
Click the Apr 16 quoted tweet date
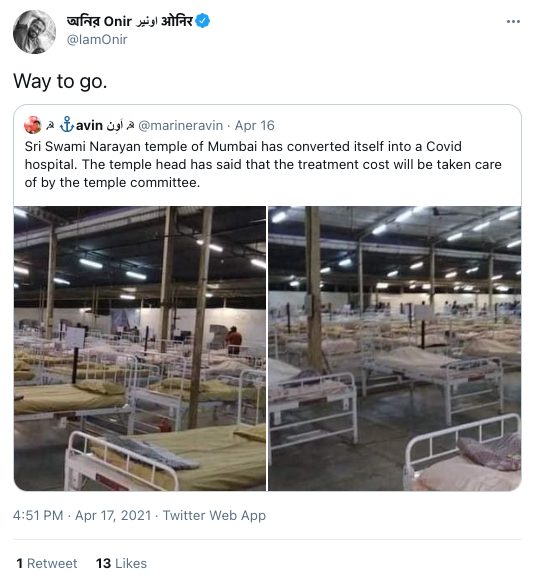pos(254,126)
